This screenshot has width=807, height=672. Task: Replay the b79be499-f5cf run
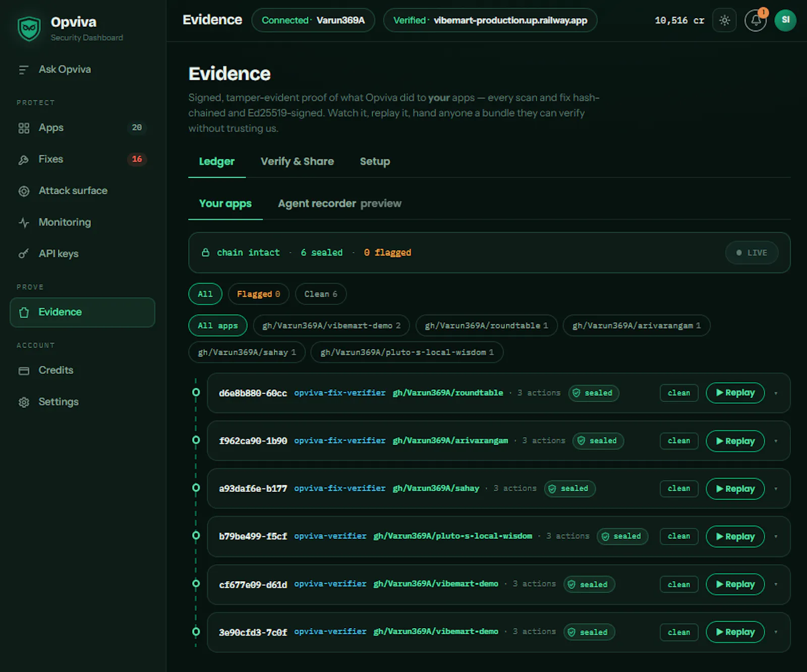[735, 536]
